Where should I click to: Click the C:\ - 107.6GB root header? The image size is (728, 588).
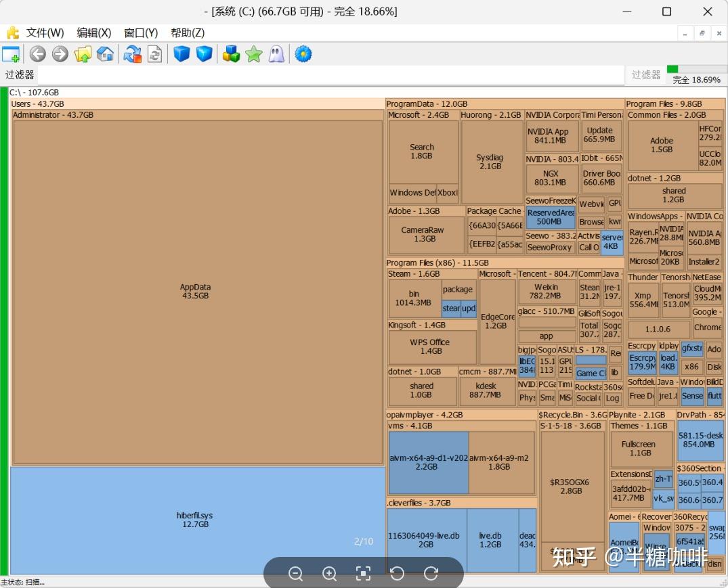35,92
